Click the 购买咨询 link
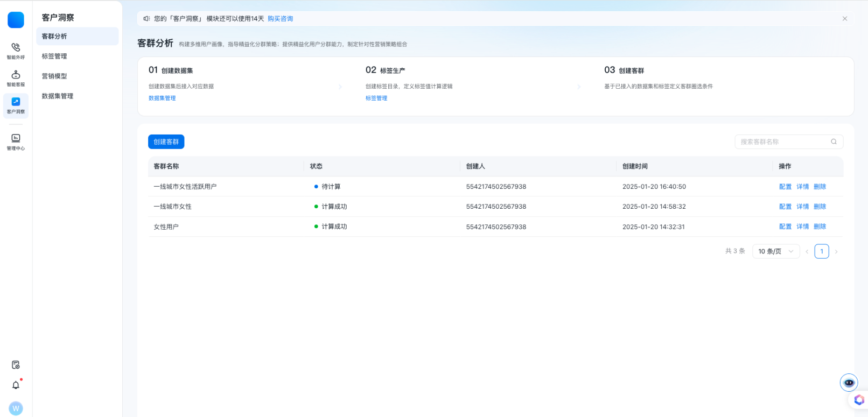Viewport: 868px width, 417px height. pyautogui.click(x=280, y=19)
